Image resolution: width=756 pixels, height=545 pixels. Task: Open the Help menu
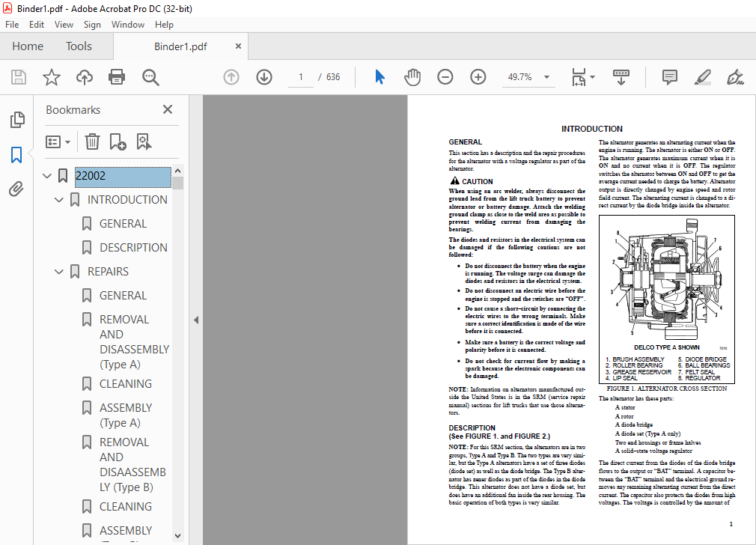click(164, 25)
